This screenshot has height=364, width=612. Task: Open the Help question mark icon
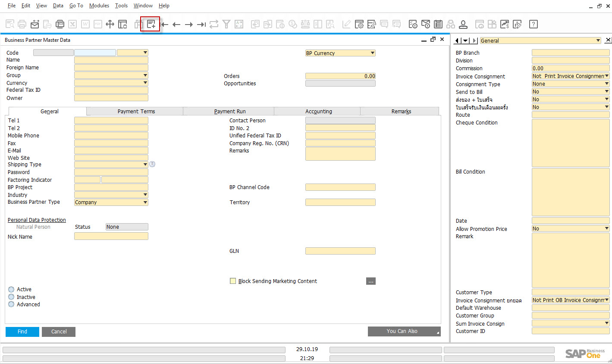pyautogui.click(x=534, y=24)
